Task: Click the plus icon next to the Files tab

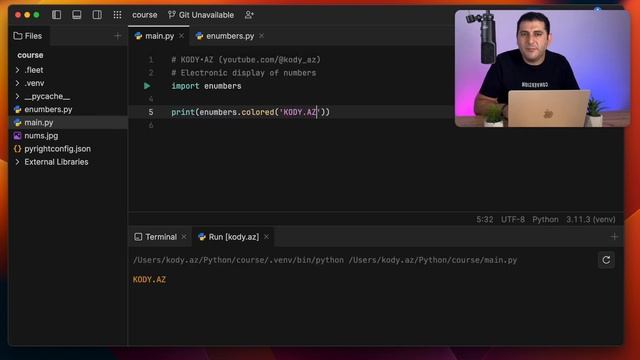Action: (x=118, y=36)
